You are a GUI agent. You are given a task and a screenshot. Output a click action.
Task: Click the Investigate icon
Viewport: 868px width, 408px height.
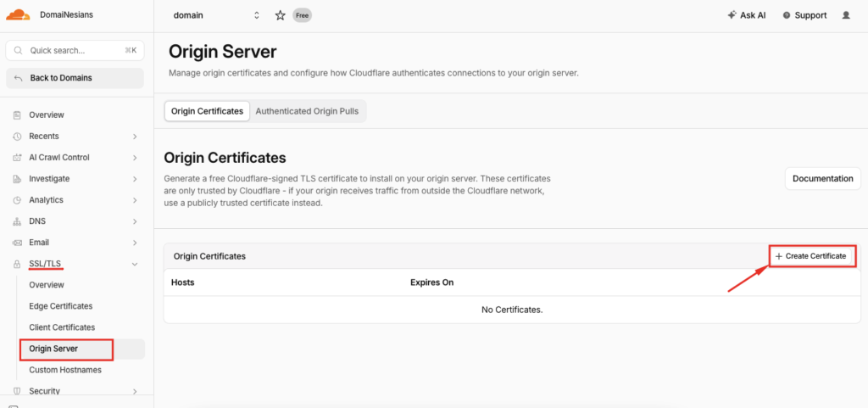17,179
